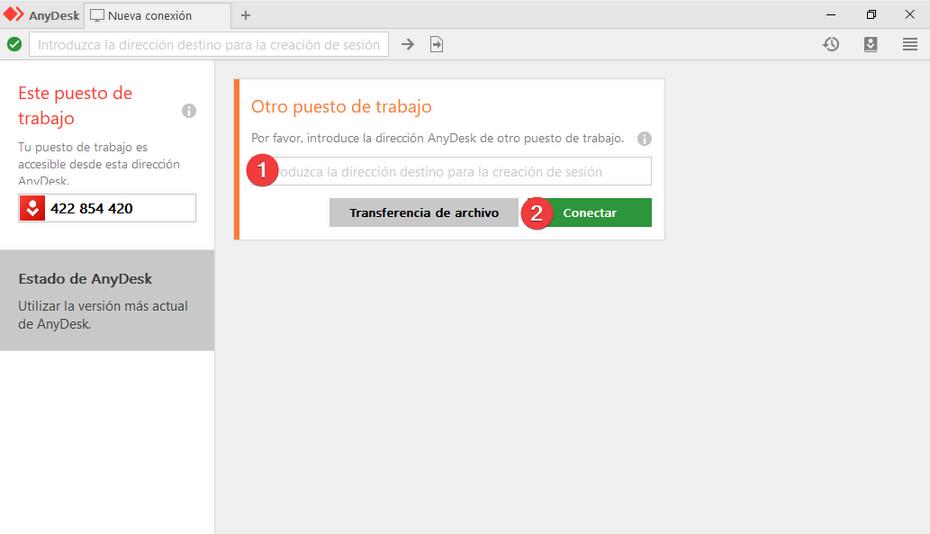Click the green Conectar button
The width and height of the screenshot is (930, 534).
(x=590, y=212)
